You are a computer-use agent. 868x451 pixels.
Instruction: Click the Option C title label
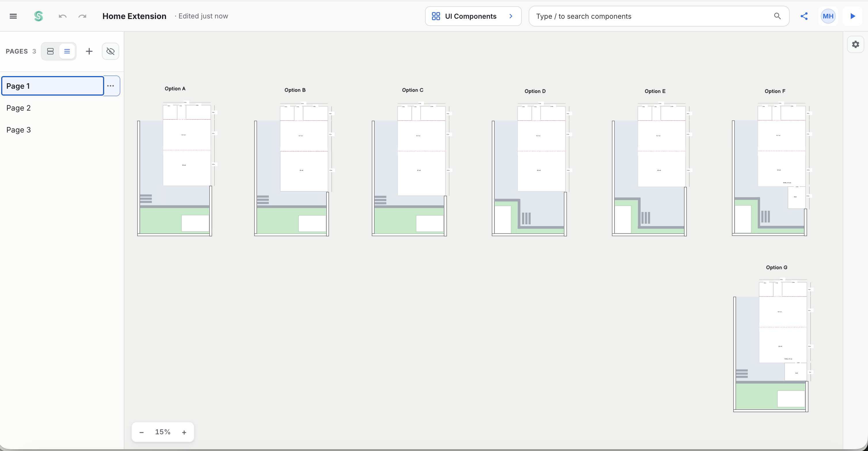(412, 90)
